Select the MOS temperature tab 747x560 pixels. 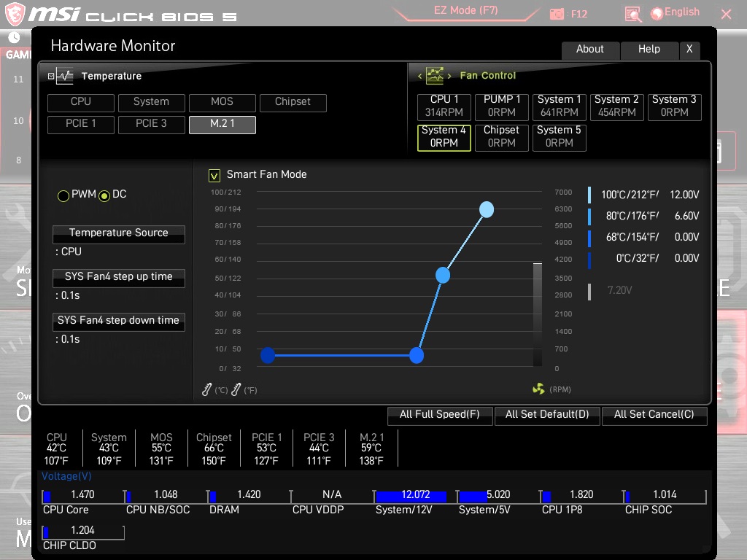[x=222, y=102]
